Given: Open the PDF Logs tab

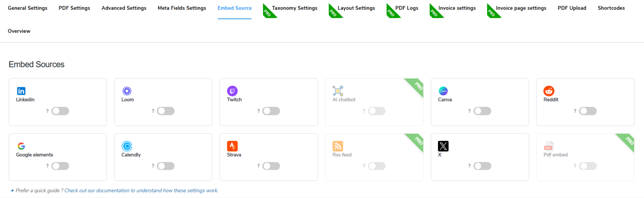Looking at the screenshot, I should [x=407, y=8].
